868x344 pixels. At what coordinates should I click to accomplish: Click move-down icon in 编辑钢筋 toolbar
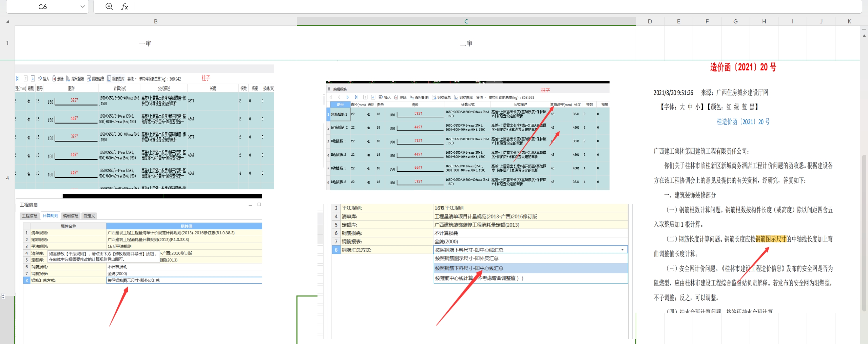click(373, 97)
